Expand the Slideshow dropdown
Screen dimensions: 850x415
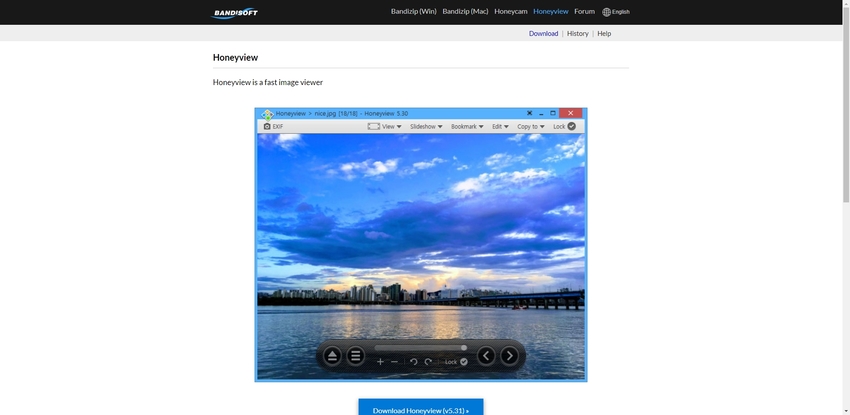[x=426, y=127]
